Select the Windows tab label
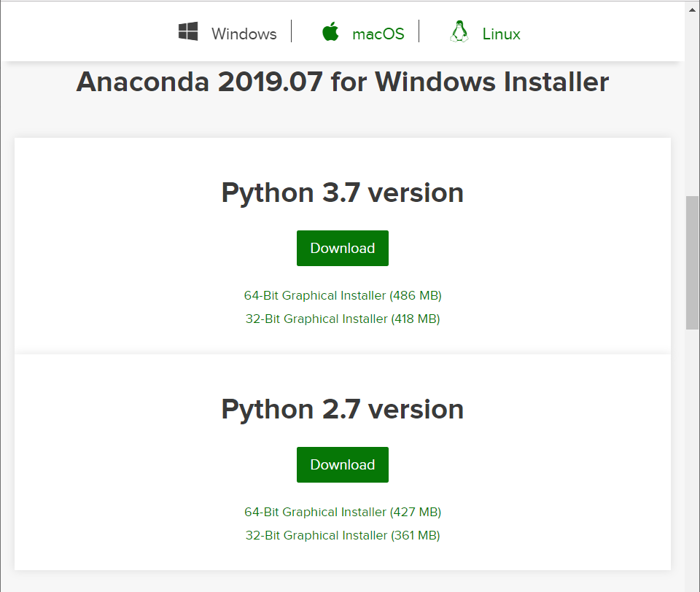Image resolution: width=700 pixels, height=592 pixels. pos(244,34)
